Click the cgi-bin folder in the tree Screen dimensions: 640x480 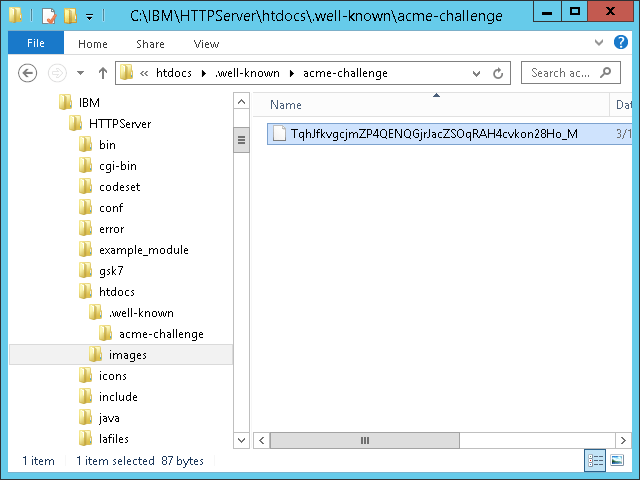coord(117,166)
